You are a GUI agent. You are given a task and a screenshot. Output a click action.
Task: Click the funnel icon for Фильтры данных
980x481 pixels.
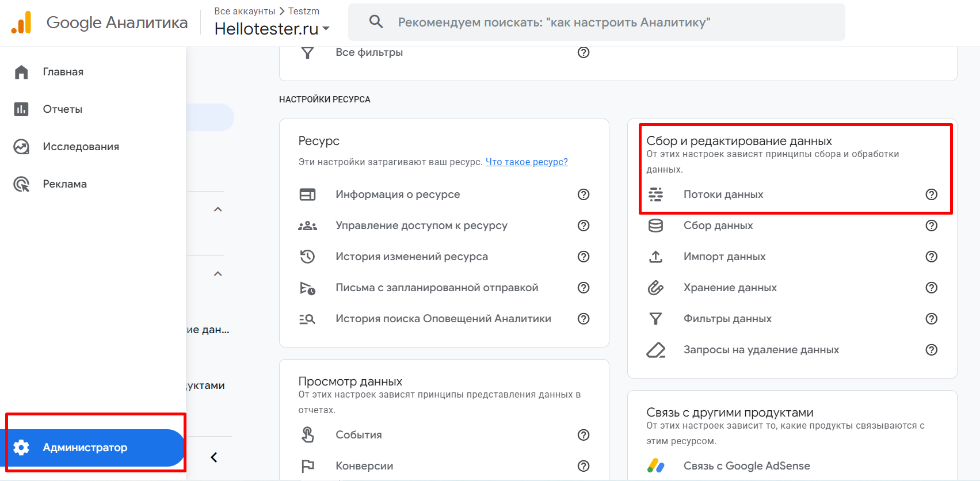click(x=655, y=319)
